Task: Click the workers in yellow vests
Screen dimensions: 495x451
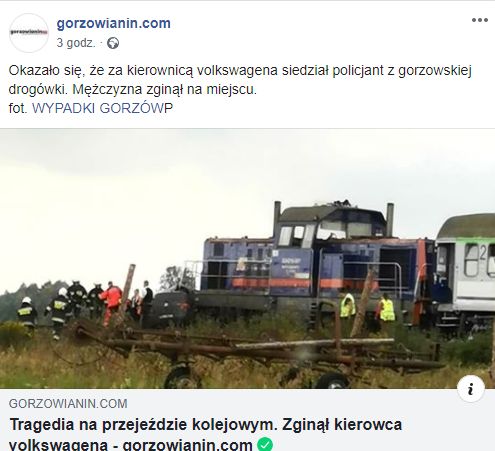Action: (367, 307)
